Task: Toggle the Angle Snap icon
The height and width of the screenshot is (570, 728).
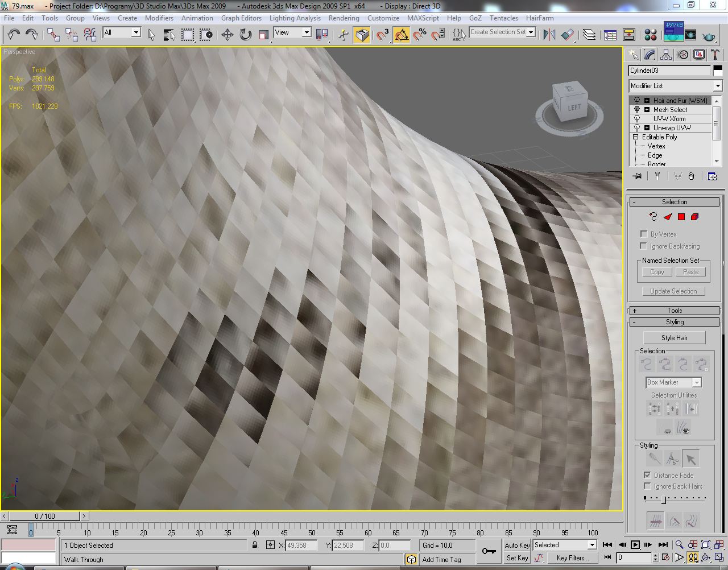Action: coord(402,35)
